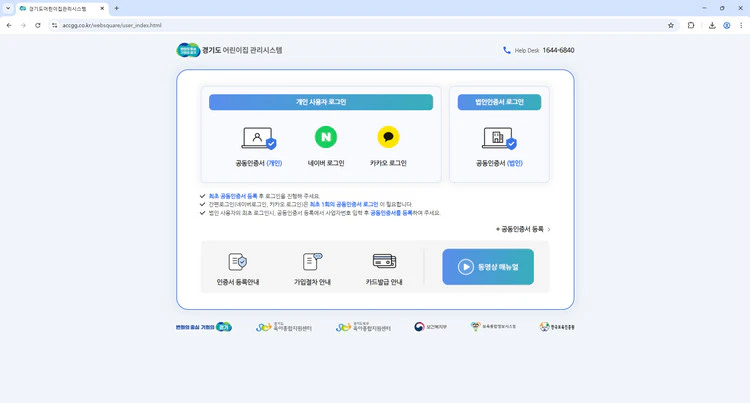Go forward with the browser forward arrow
Viewport: 750px width, 403px height.
[x=23, y=25]
